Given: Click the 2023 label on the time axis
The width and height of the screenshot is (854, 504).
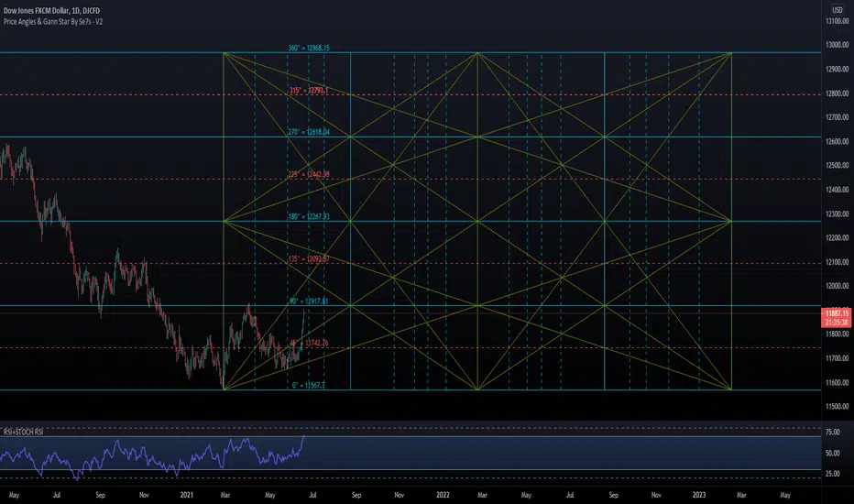Looking at the screenshot, I should [698, 494].
